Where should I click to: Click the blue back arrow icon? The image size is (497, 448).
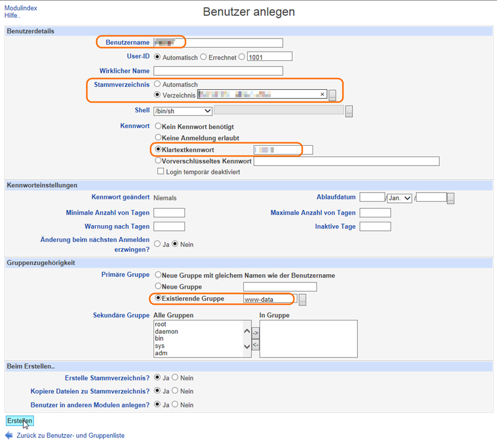click(x=9, y=436)
